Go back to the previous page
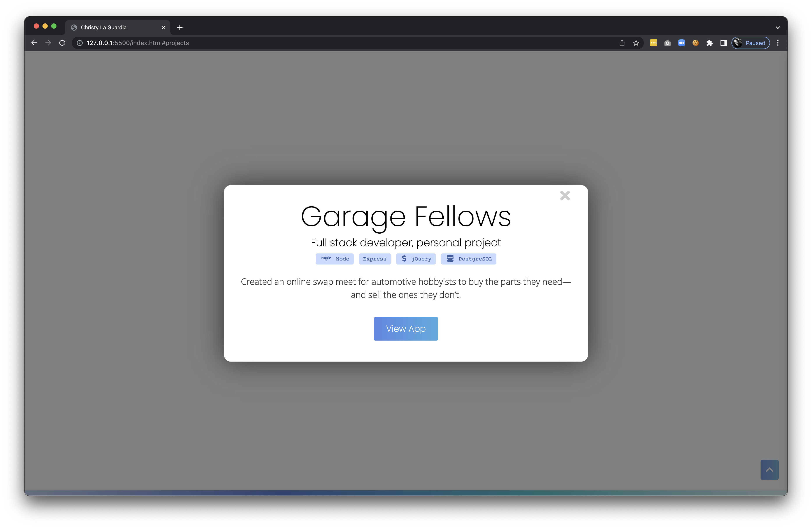This screenshot has height=528, width=812. (x=34, y=43)
